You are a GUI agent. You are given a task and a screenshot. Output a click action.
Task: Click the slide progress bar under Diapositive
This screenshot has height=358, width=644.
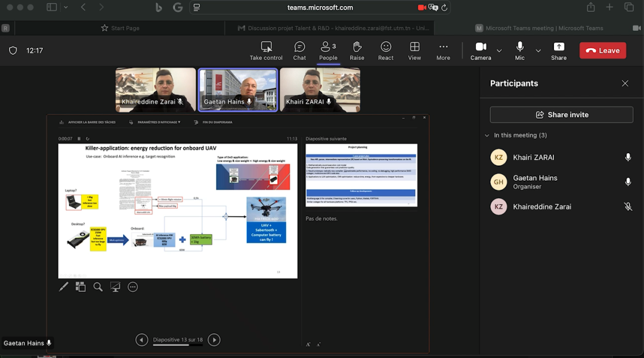tap(177, 345)
